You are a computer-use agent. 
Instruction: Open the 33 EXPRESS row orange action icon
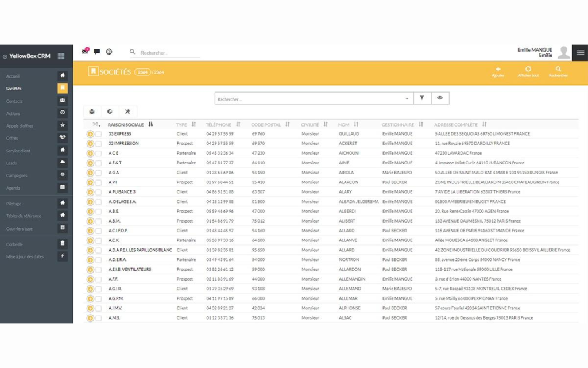pos(90,134)
